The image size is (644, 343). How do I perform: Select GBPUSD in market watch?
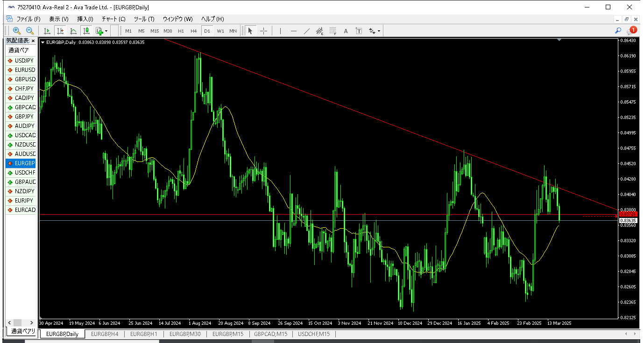[21, 79]
